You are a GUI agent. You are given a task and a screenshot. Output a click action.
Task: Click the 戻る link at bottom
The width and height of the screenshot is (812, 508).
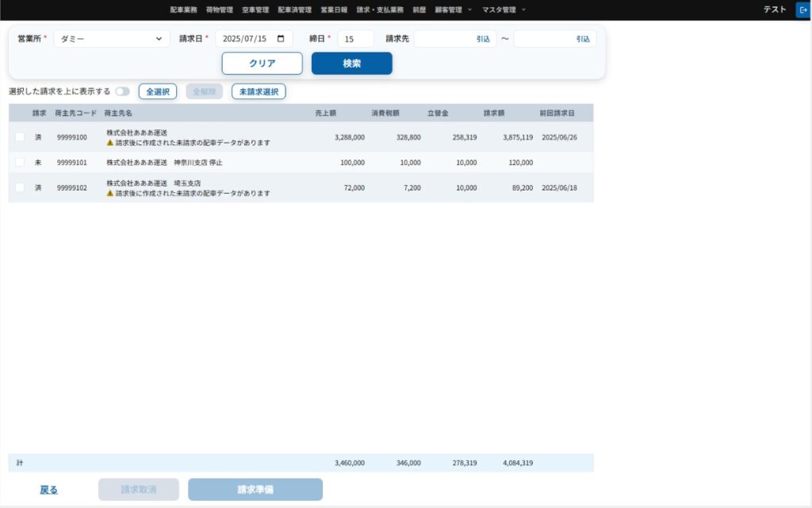coord(48,490)
